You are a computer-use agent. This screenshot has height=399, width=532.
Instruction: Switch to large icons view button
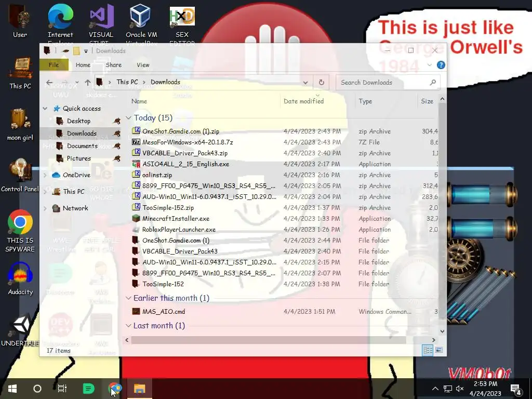[x=438, y=350]
